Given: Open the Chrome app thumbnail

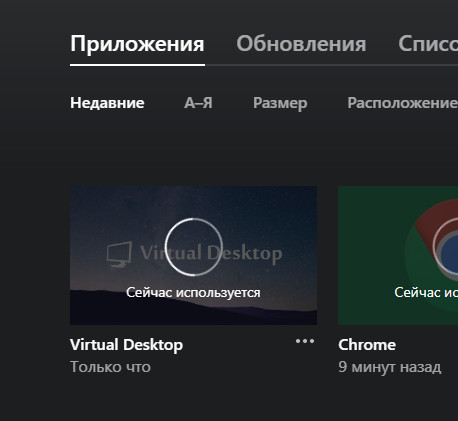Looking at the screenshot, I should [398, 255].
